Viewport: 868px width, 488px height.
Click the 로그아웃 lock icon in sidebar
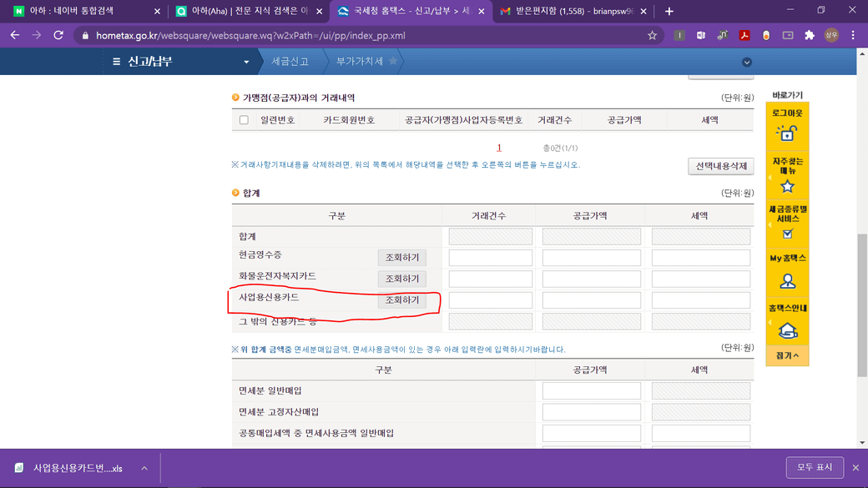(786, 133)
